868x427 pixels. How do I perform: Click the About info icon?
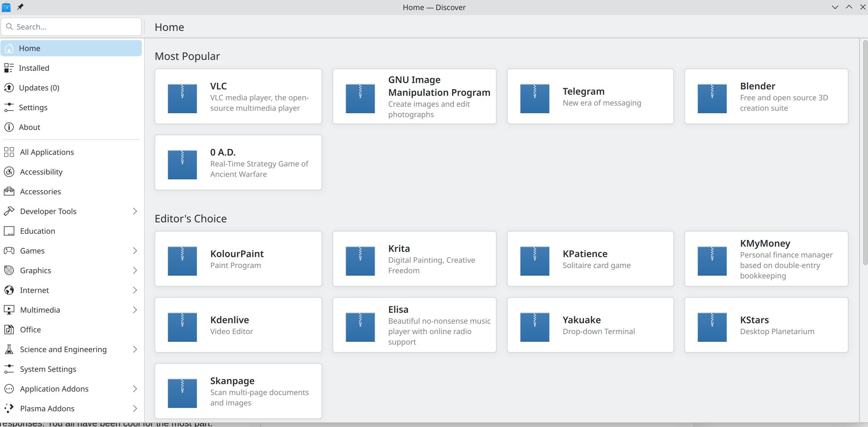click(9, 127)
